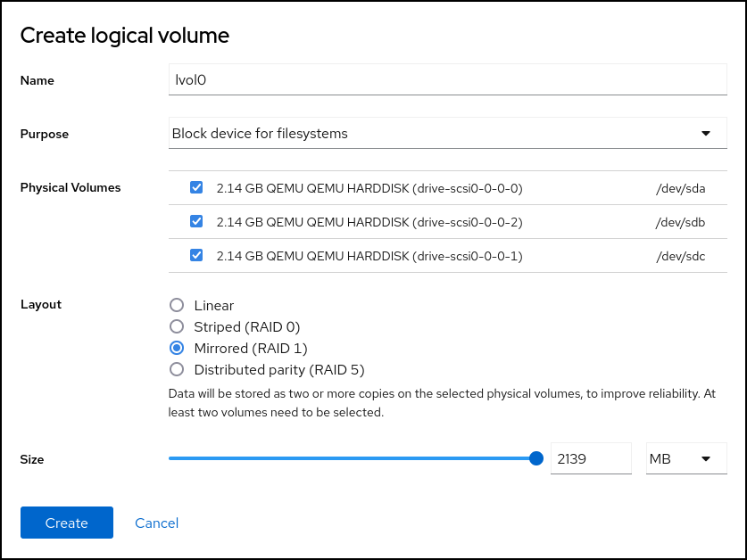Click the middle of the Size slider track

353,458
